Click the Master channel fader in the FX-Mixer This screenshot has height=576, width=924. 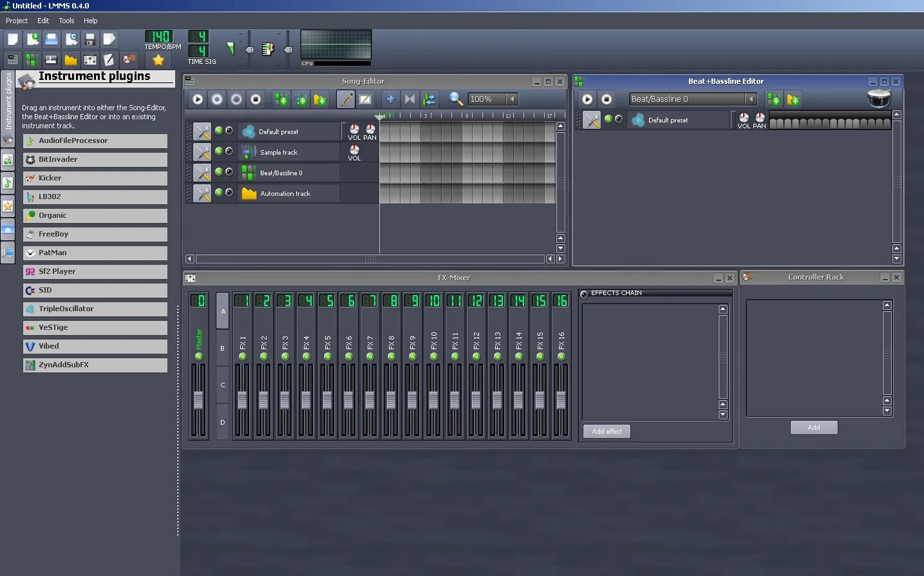point(199,400)
